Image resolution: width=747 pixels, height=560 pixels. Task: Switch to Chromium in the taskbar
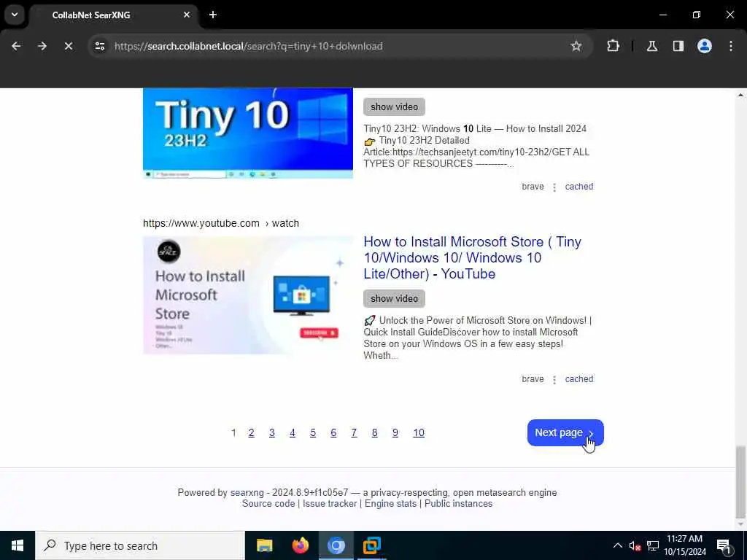click(336, 545)
